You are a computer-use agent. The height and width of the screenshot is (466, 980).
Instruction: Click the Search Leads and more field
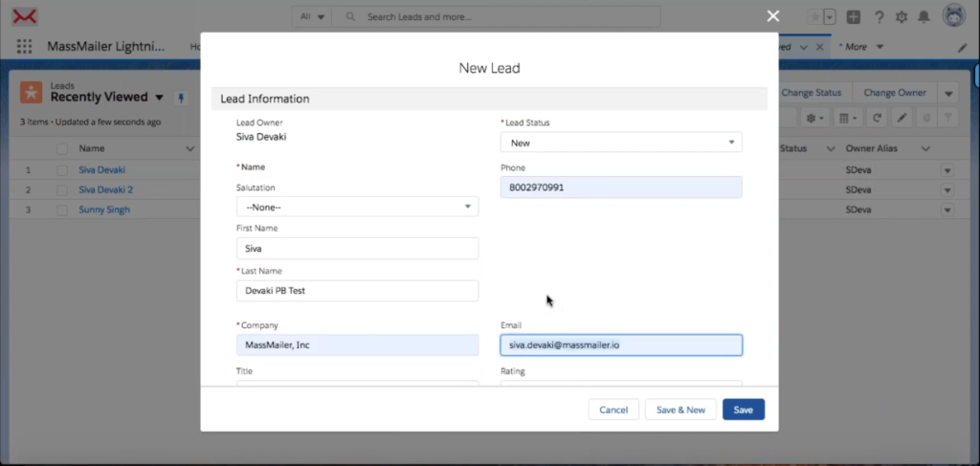[x=496, y=17]
